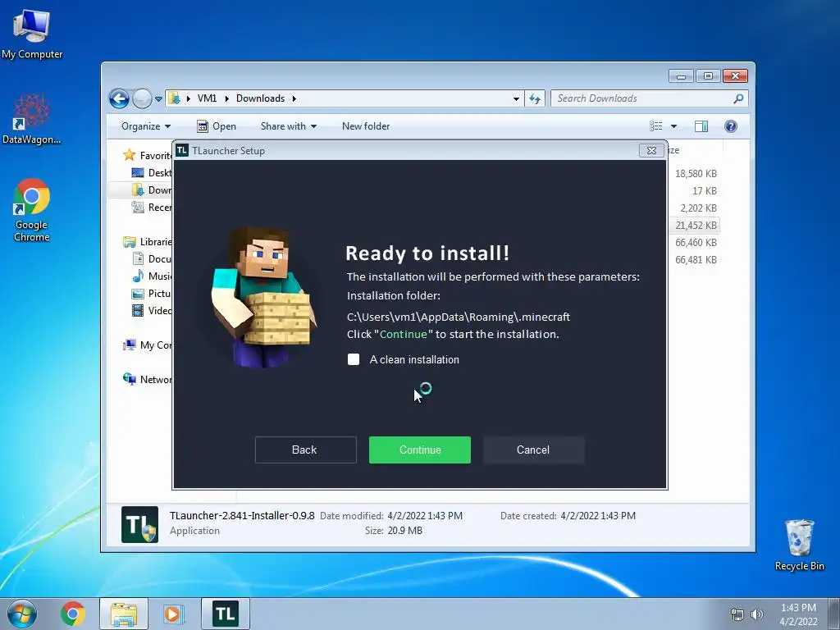Open the Share with menu
The width and height of the screenshot is (840, 630).
point(288,126)
